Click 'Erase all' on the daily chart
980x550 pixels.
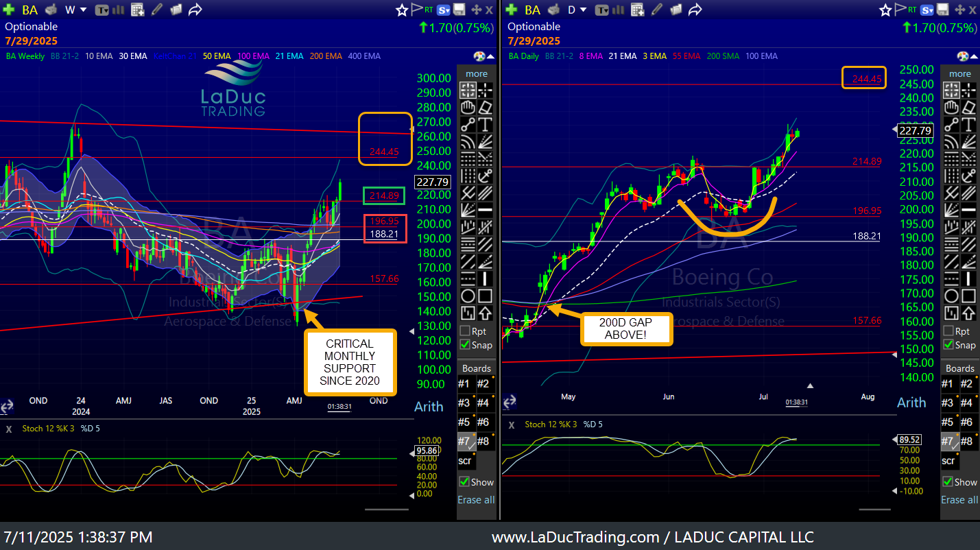point(959,499)
